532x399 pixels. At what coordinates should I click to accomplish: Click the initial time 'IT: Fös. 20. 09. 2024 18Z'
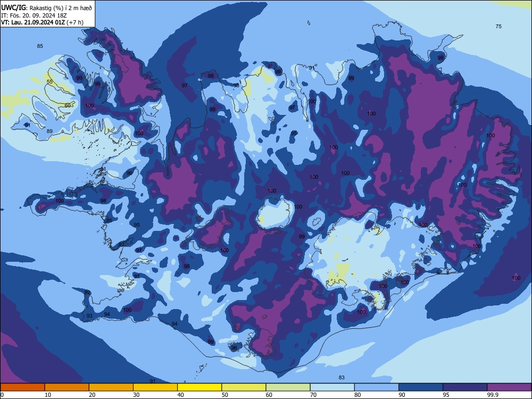tap(34, 15)
